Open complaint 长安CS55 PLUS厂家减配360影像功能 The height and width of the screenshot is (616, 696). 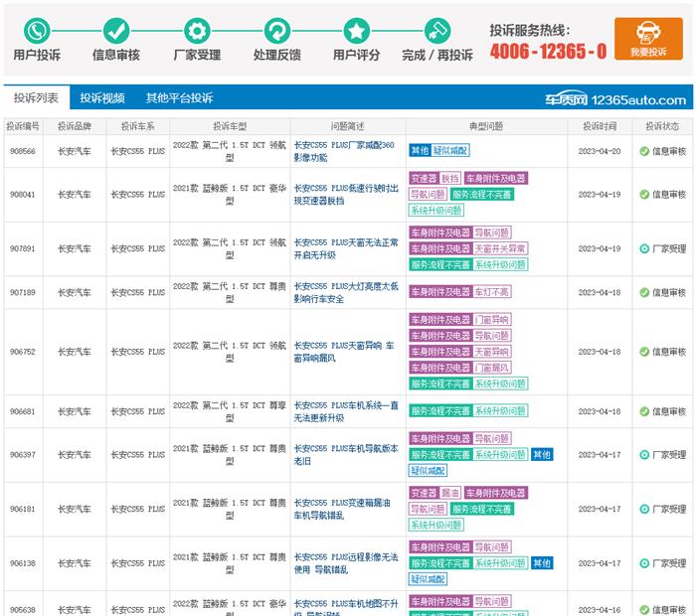click(x=344, y=151)
